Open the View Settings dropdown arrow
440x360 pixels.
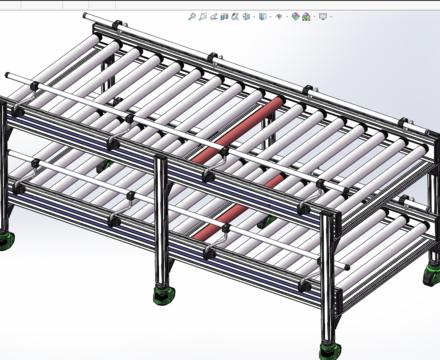point(331,16)
